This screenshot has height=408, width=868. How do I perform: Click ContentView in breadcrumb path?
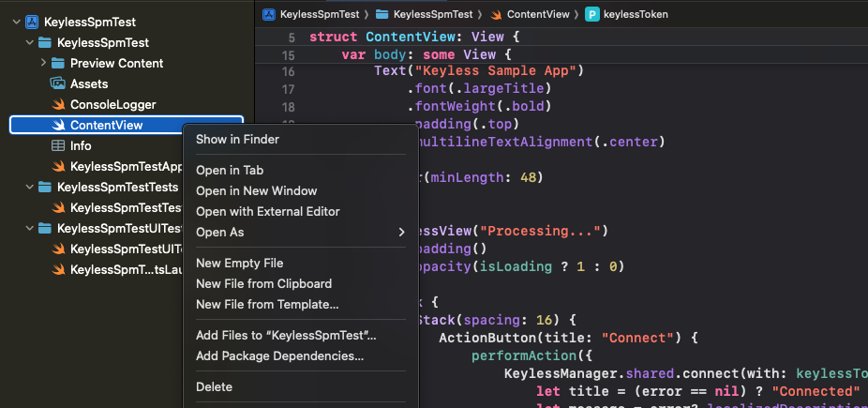(x=538, y=14)
